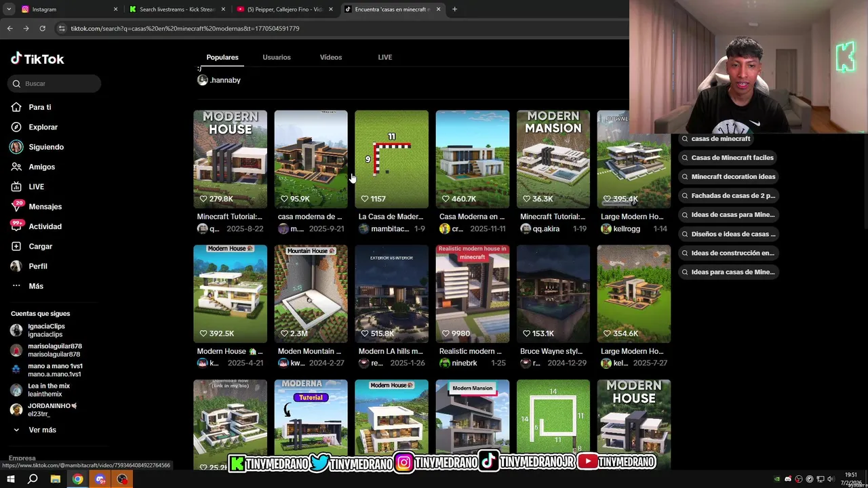Open Modern House video with 392.5K likes
This screenshot has height=488, width=868.
(230, 294)
